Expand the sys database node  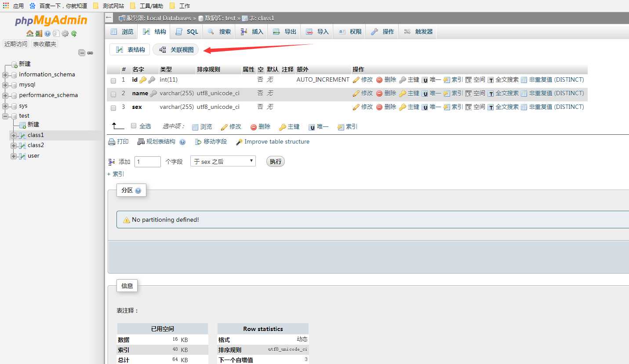pyautogui.click(x=5, y=106)
